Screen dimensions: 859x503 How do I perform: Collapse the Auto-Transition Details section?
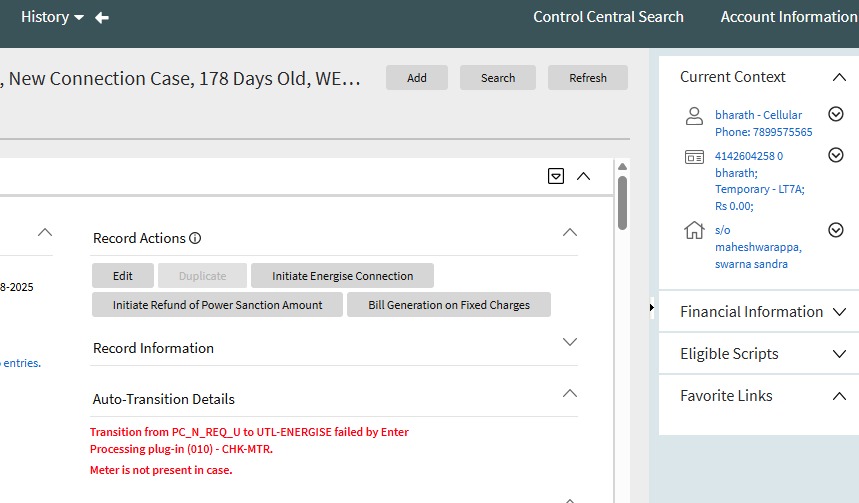(570, 394)
